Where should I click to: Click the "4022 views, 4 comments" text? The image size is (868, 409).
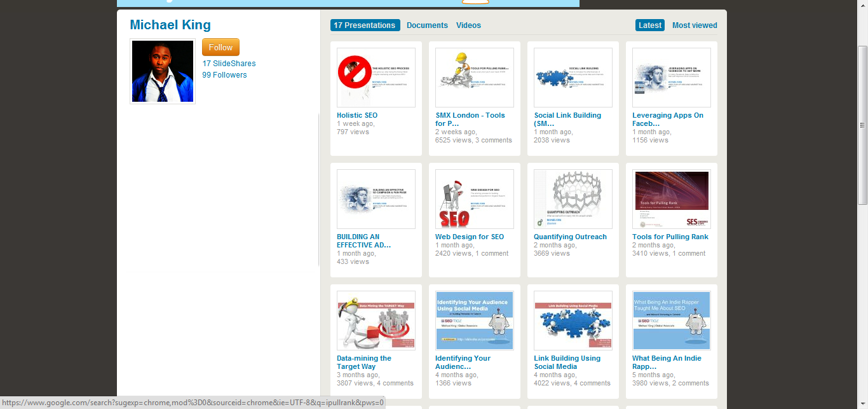(x=572, y=384)
